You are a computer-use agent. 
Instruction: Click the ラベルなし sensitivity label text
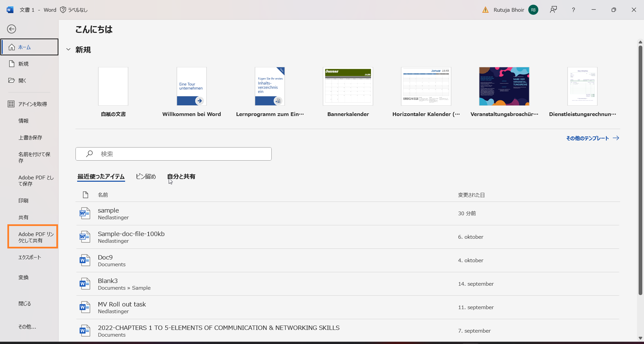click(78, 10)
